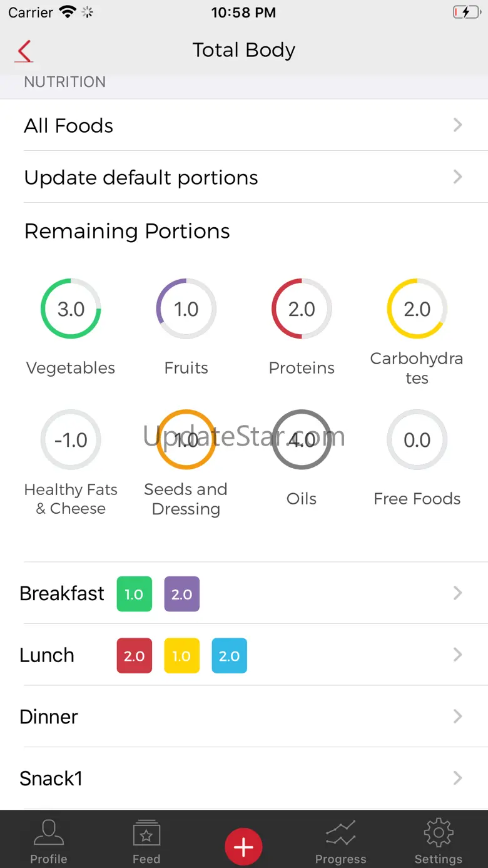Viewport: 488px width, 868px height.
Task: Expand the Breakfast meal chevron
Action: 457,593
